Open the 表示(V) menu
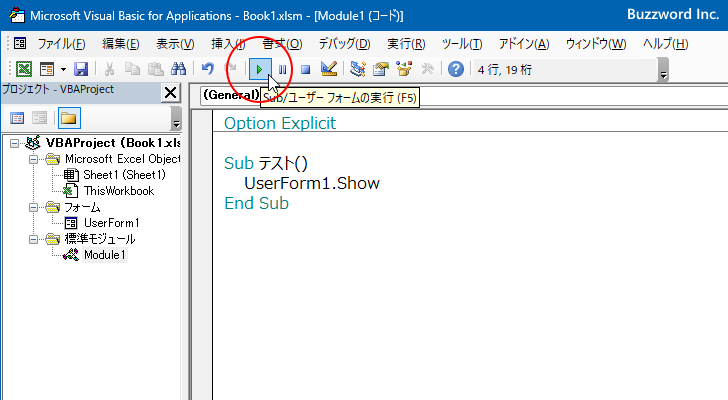Image resolution: width=728 pixels, height=400 pixels. coord(175,44)
